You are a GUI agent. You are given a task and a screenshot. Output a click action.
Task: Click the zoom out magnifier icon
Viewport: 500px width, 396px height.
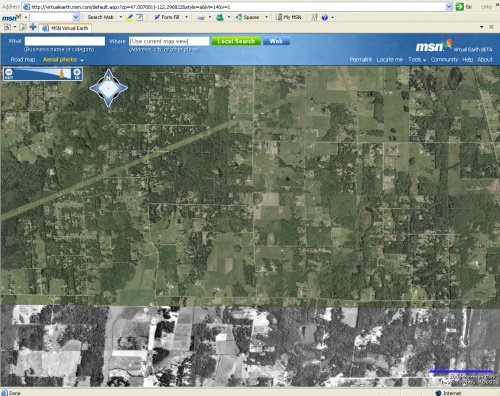click(9, 73)
